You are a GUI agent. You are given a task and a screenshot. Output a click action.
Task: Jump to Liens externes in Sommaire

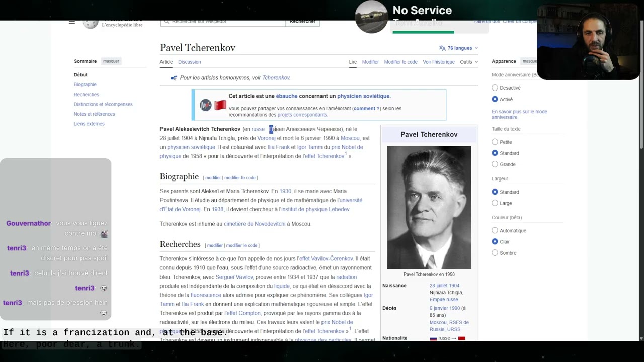tap(89, 124)
